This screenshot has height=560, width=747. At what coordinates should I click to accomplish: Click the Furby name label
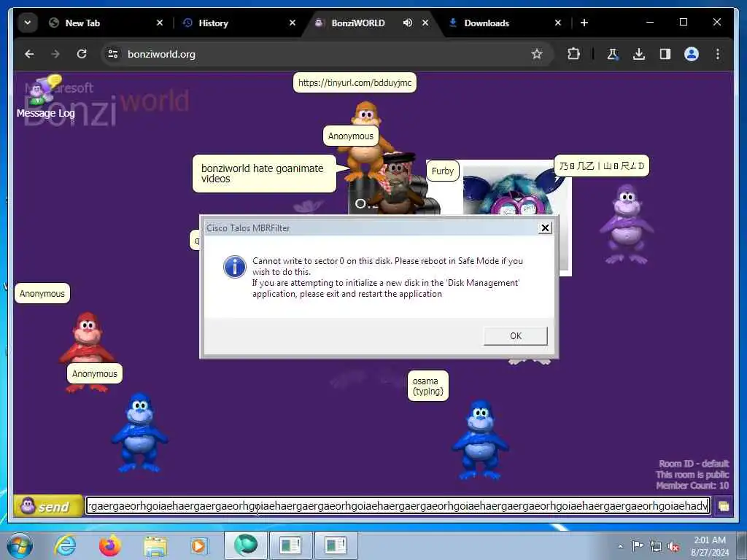pyautogui.click(x=443, y=171)
